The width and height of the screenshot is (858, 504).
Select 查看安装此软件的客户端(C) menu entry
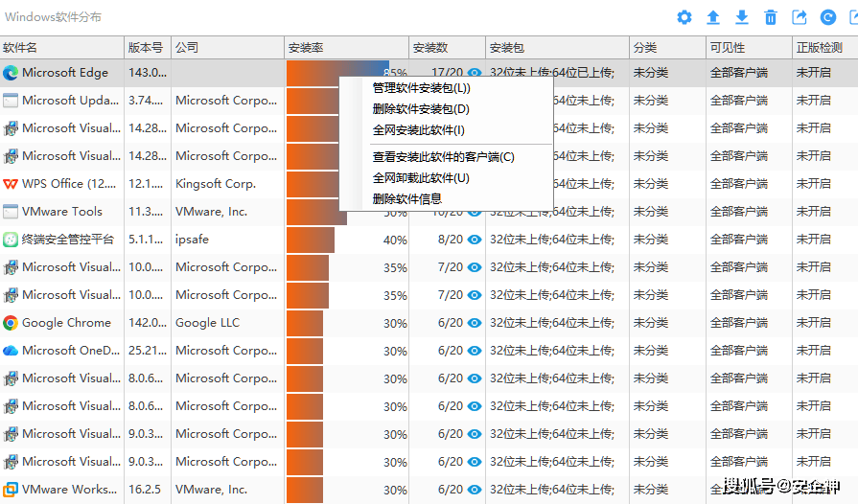[443, 157]
